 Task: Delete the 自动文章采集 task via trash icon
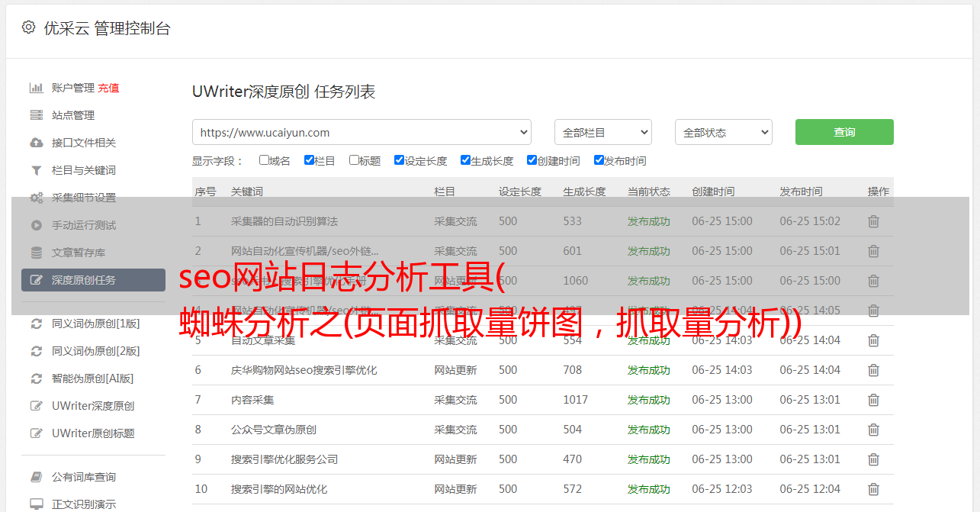point(874,340)
